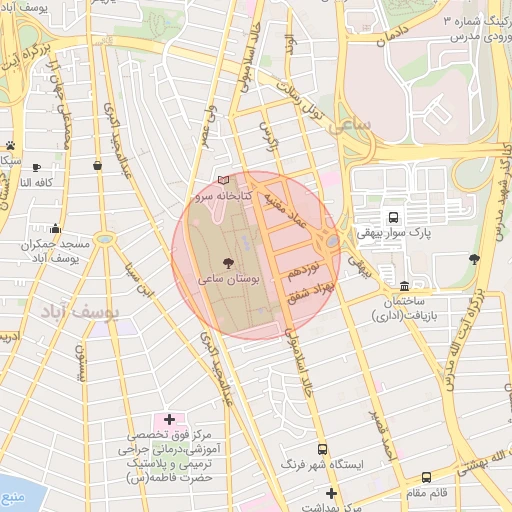512x512 pixels.
Task: Select the tree icon of بوستان ساعی
Action: click(x=228, y=263)
